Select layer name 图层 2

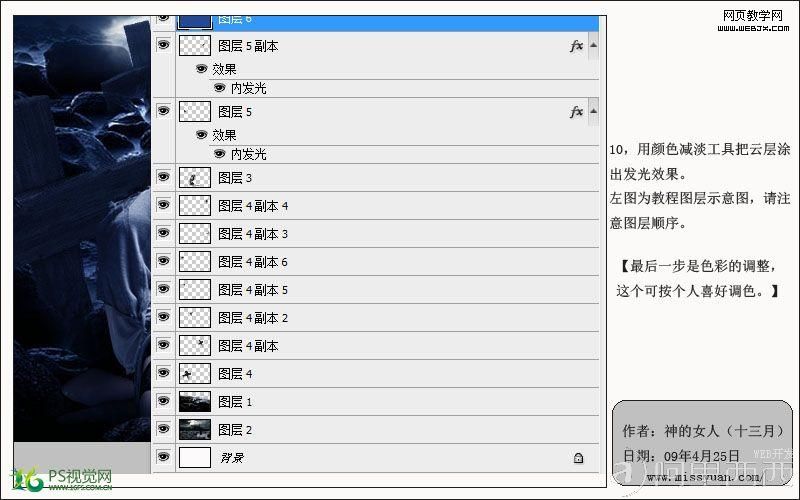235,430
